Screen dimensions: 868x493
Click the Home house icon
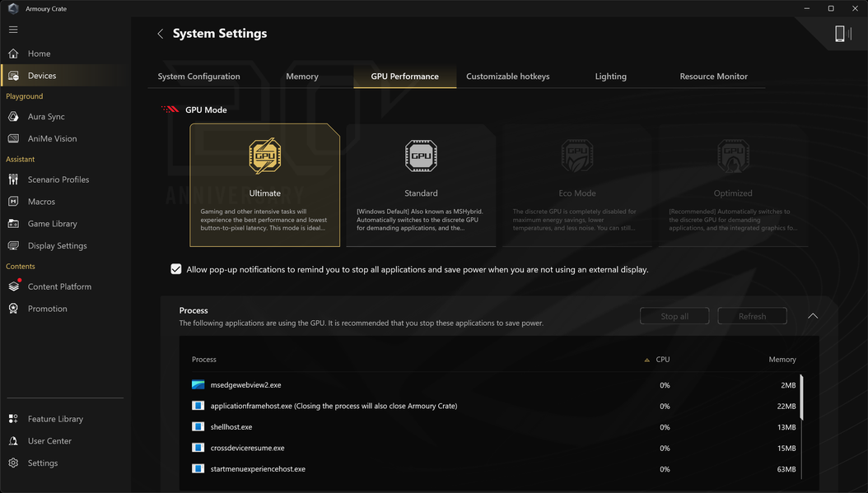pos(13,53)
